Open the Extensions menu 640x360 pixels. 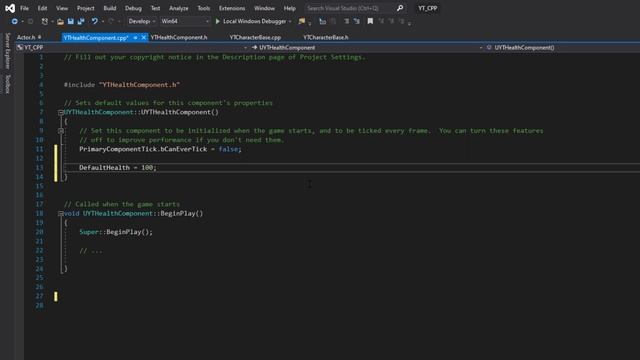(232, 8)
